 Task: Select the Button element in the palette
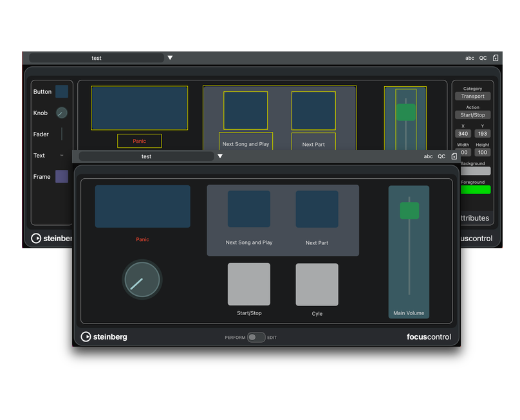click(x=60, y=91)
